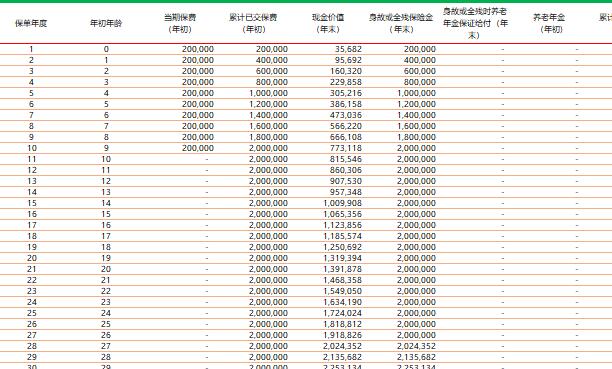Click the 身故或全残时养老年金保证给付 header
Image resolution: width=612 pixels, height=369 pixels.
coord(475,23)
